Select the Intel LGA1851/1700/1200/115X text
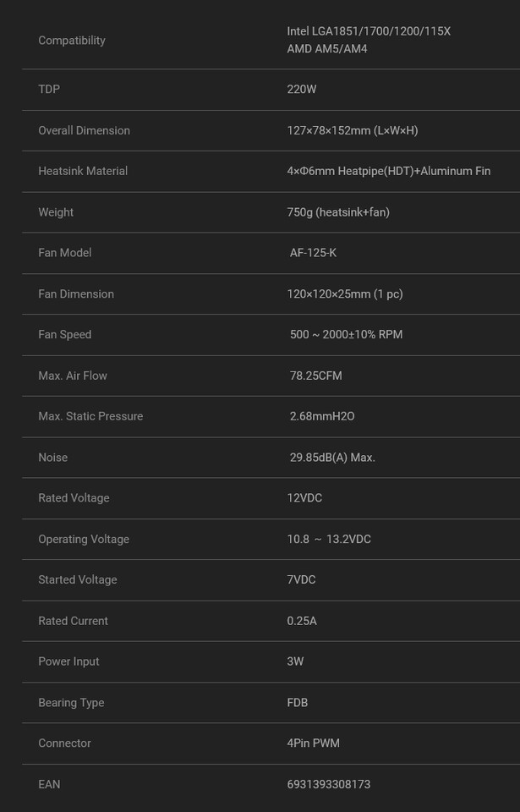The height and width of the screenshot is (812, 520). pos(368,31)
